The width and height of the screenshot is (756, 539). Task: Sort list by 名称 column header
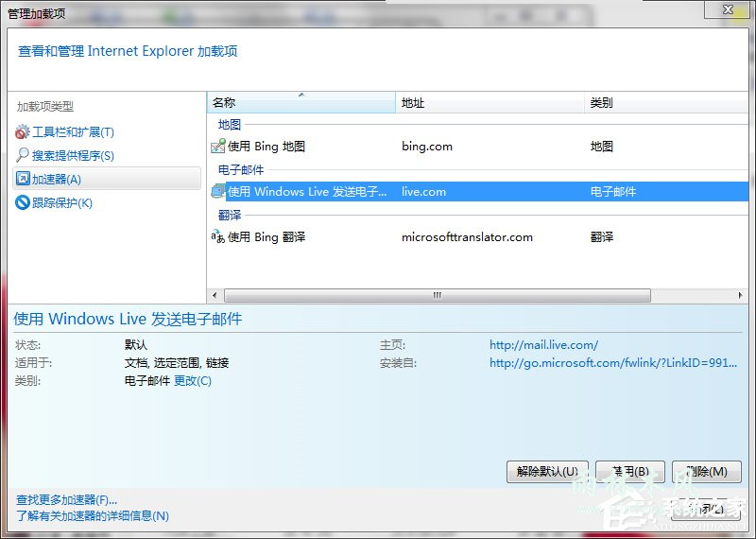[301, 103]
